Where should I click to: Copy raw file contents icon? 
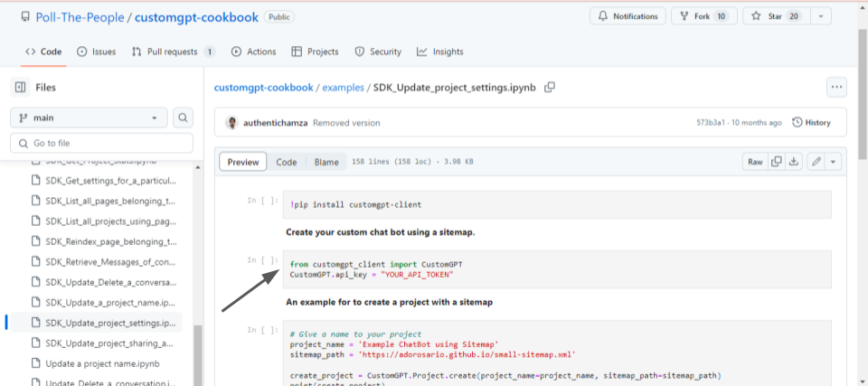click(777, 162)
